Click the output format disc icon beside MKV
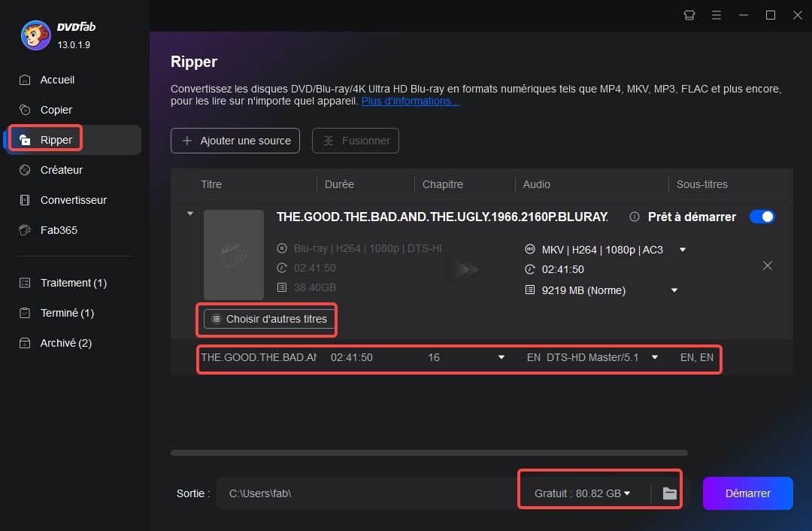Viewport: 812px width, 531px height. [x=530, y=249]
